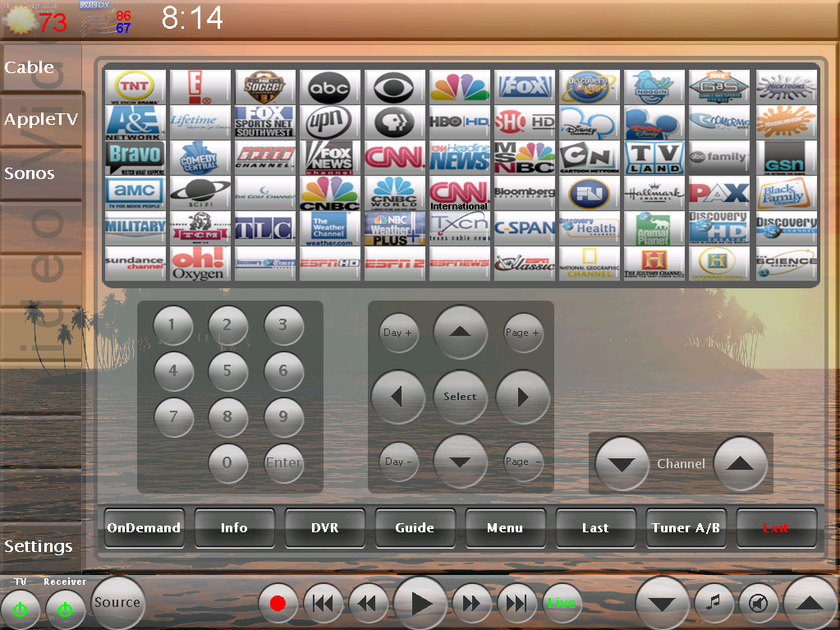Go to the Last channel
Screen dimensions: 840x630
(595, 528)
